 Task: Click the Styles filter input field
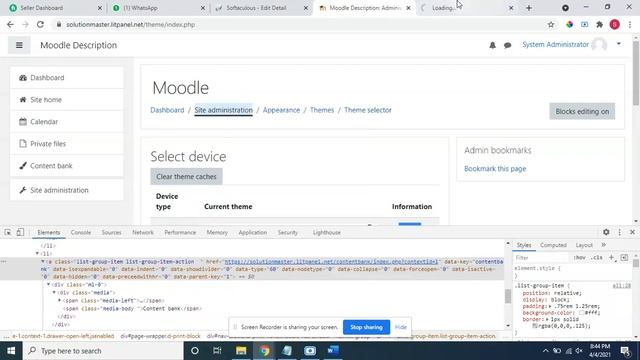tap(542, 258)
